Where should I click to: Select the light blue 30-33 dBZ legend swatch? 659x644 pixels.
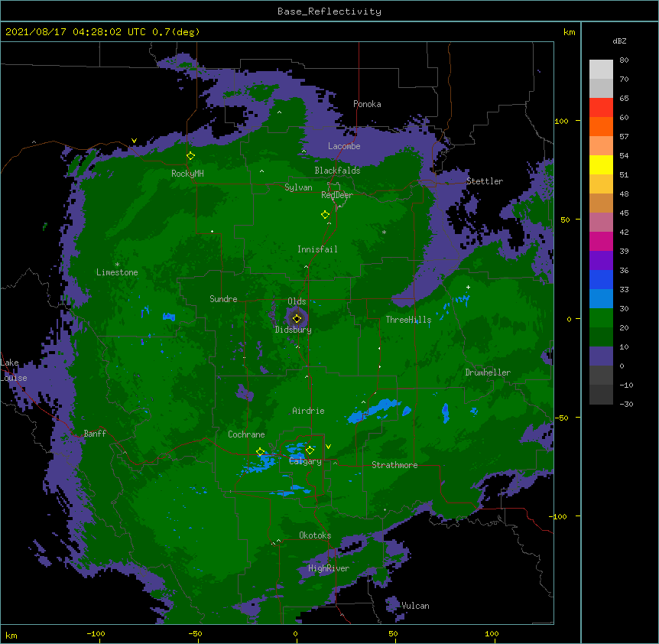(601, 299)
